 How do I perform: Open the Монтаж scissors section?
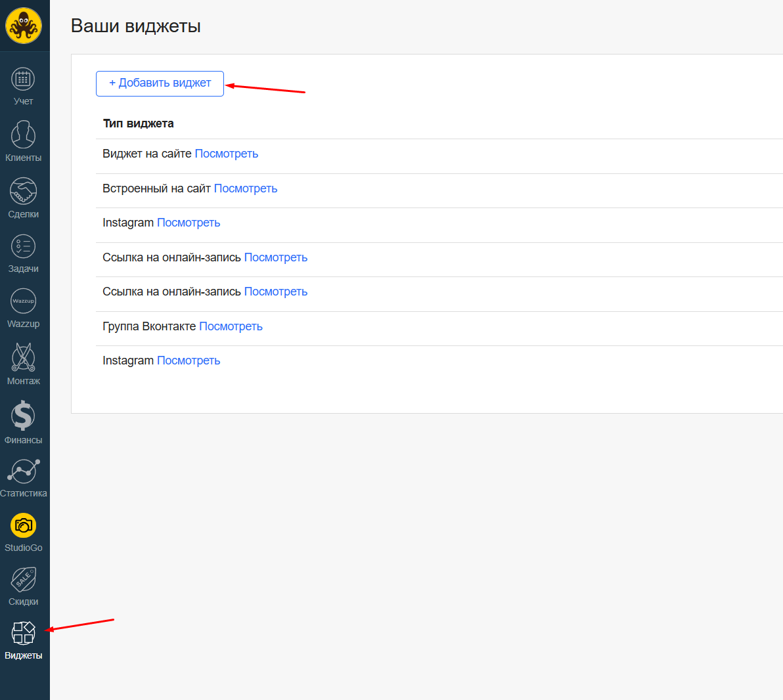click(24, 364)
